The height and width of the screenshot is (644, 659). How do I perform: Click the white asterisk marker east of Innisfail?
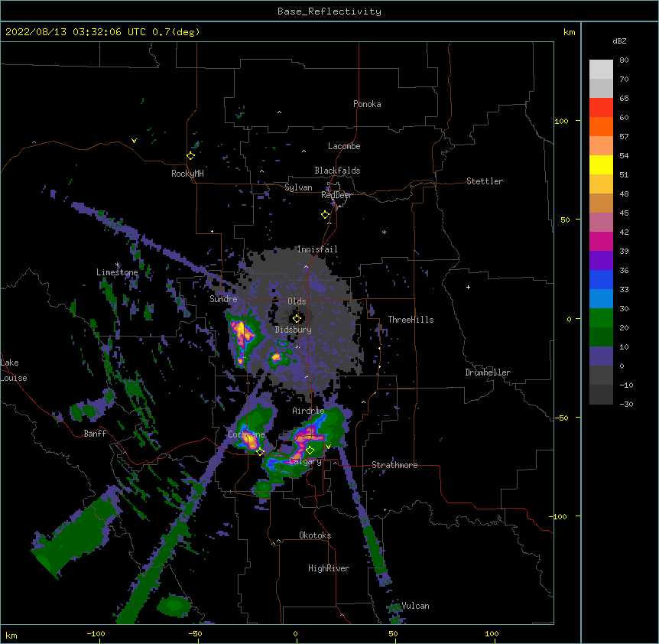pyautogui.click(x=384, y=233)
